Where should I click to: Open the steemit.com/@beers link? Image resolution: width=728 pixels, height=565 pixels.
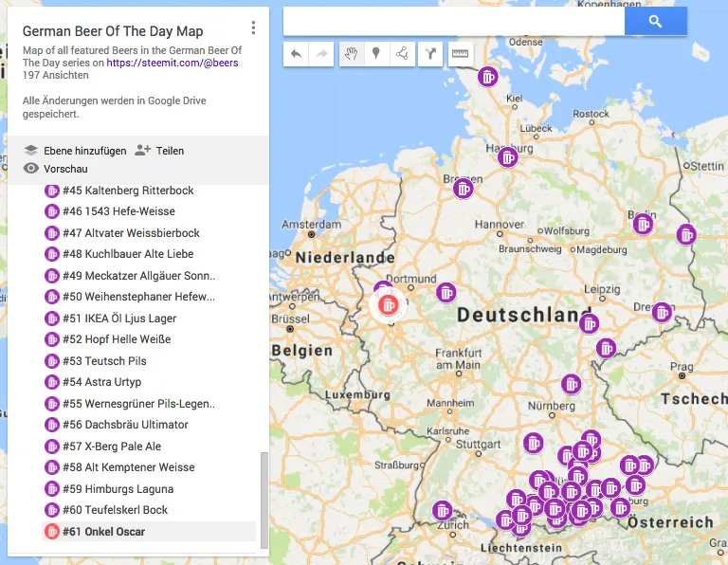(x=173, y=63)
